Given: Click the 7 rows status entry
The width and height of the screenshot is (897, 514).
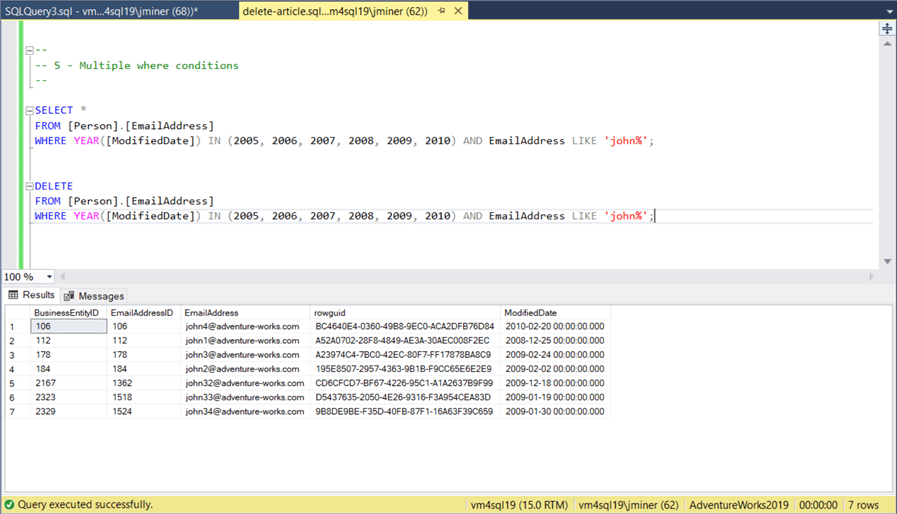Looking at the screenshot, I should coord(863,505).
